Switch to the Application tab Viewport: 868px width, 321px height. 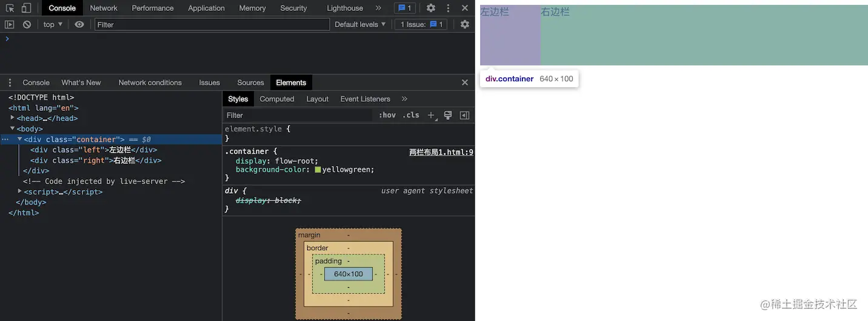206,8
